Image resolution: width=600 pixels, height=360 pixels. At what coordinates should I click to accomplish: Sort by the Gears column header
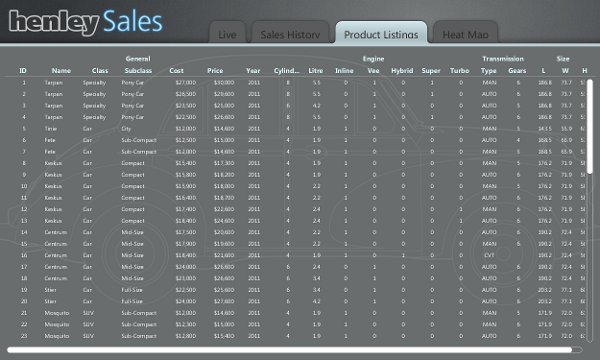tap(517, 70)
